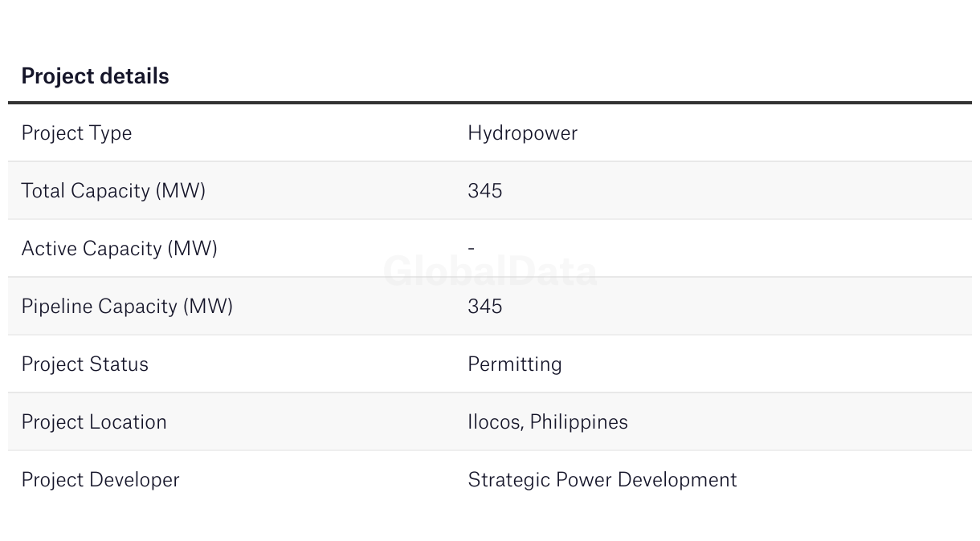Click the "Project details" heading
The width and height of the screenshot is (980, 541).
click(x=95, y=76)
